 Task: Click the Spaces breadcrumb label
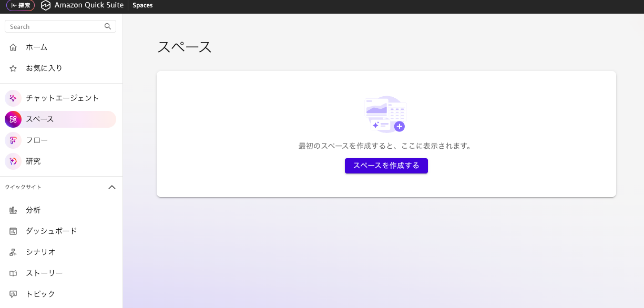pyautogui.click(x=142, y=5)
